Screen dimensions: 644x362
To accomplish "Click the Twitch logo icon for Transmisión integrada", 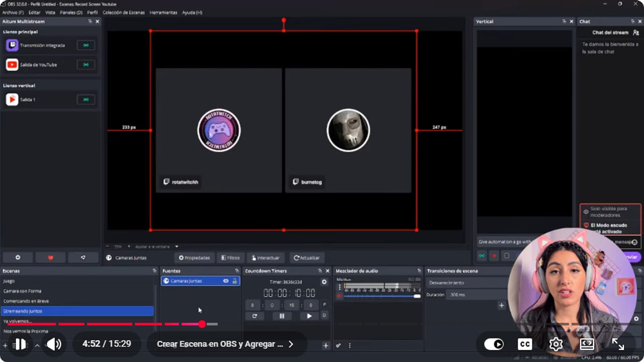I will pos(12,45).
